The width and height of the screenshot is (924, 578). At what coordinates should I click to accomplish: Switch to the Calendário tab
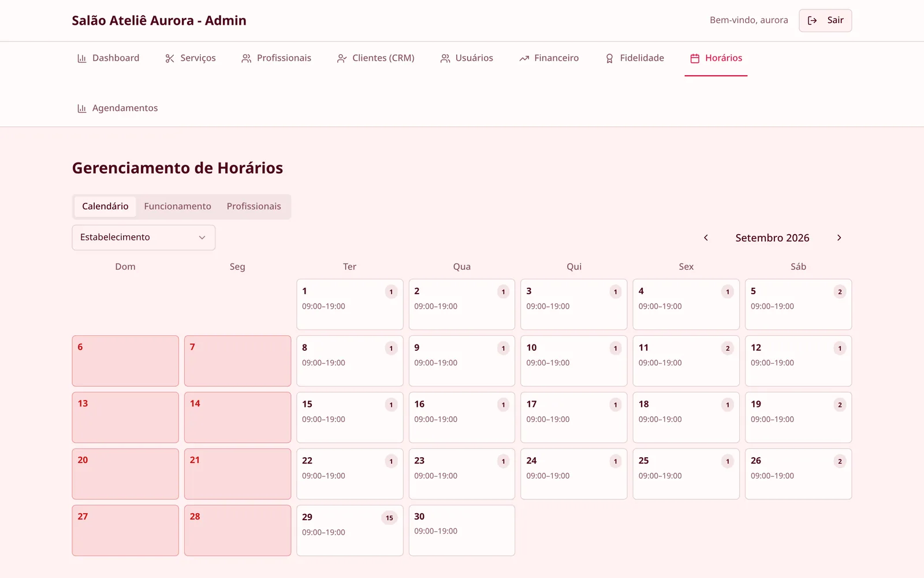coord(105,206)
